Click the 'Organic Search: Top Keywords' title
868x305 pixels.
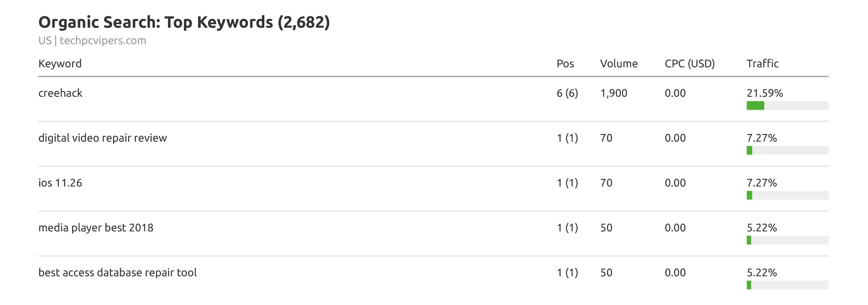[x=184, y=22]
